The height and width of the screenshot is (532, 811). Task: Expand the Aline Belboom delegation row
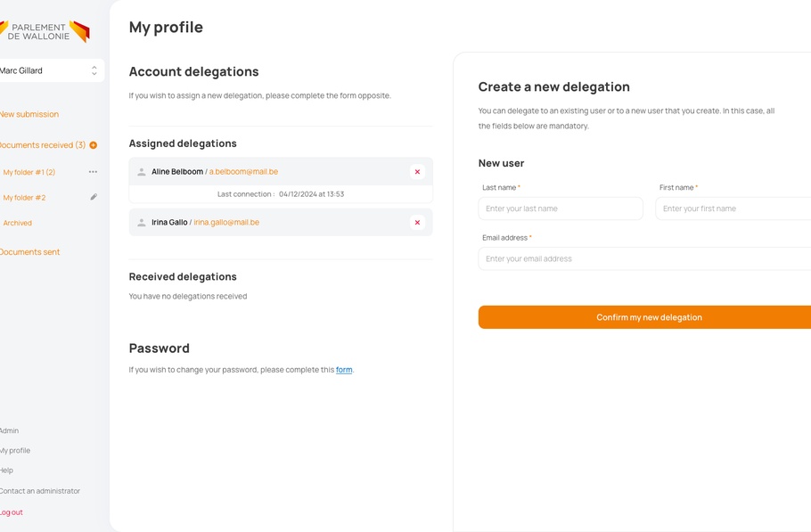267,172
